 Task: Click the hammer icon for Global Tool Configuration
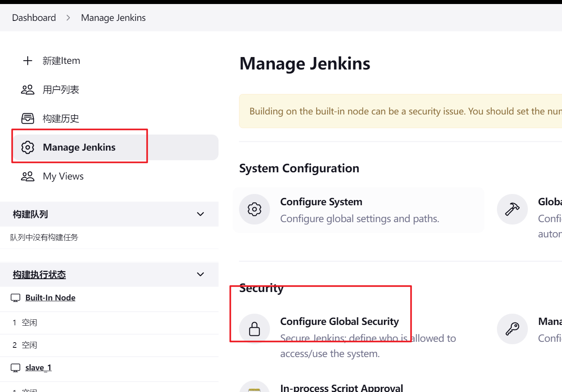(512, 209)
